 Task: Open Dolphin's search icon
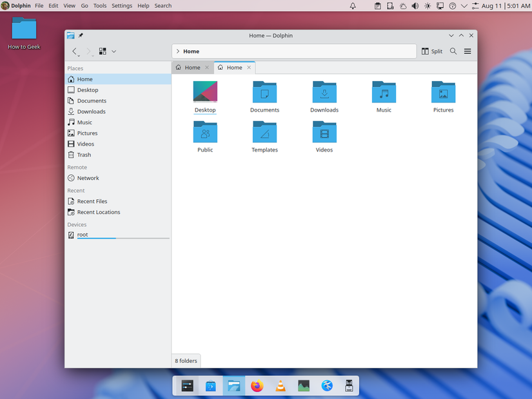point(452,51)
